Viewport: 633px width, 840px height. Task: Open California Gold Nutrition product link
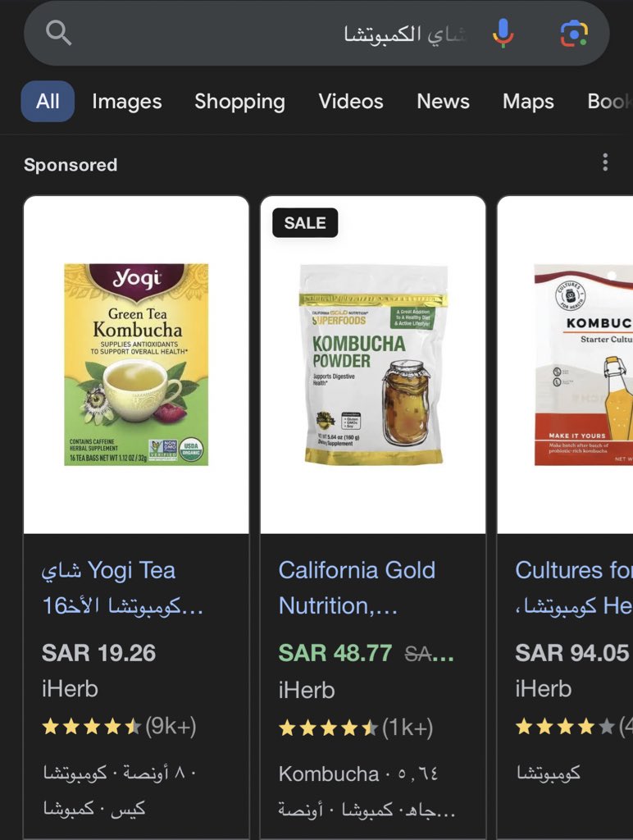point(357,587)
